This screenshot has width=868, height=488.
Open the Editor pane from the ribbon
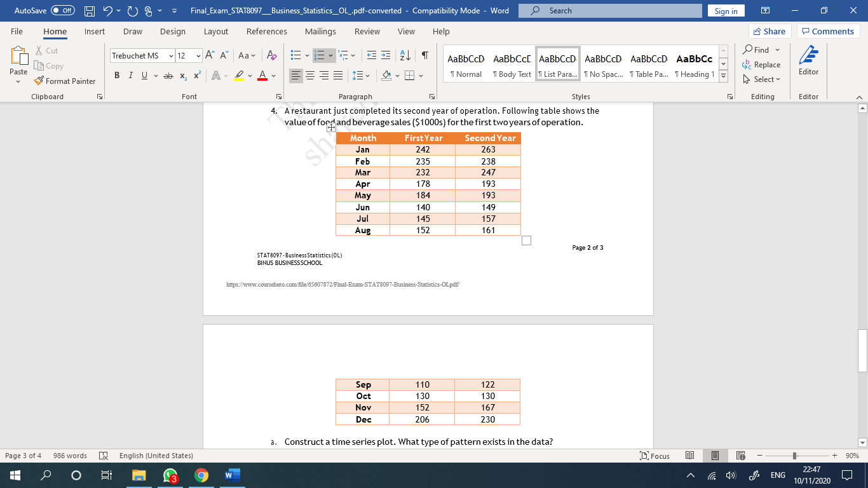pyautogui.click(x=808, y=60)
